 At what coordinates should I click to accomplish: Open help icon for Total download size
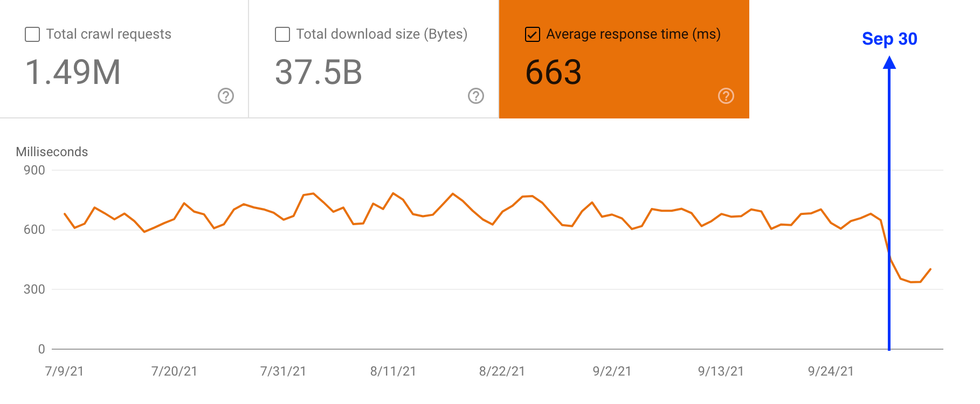(x=476, y=96)
